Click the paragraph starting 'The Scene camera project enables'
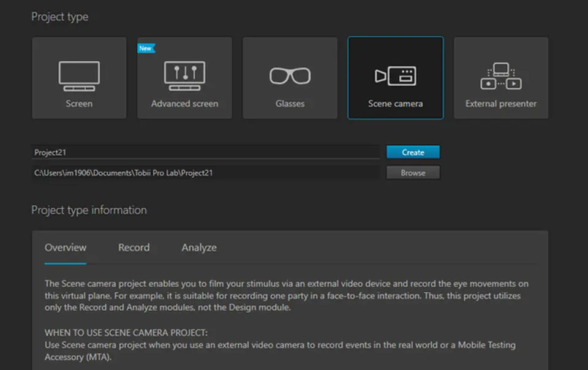588x370 pixels. pos(287,295)
